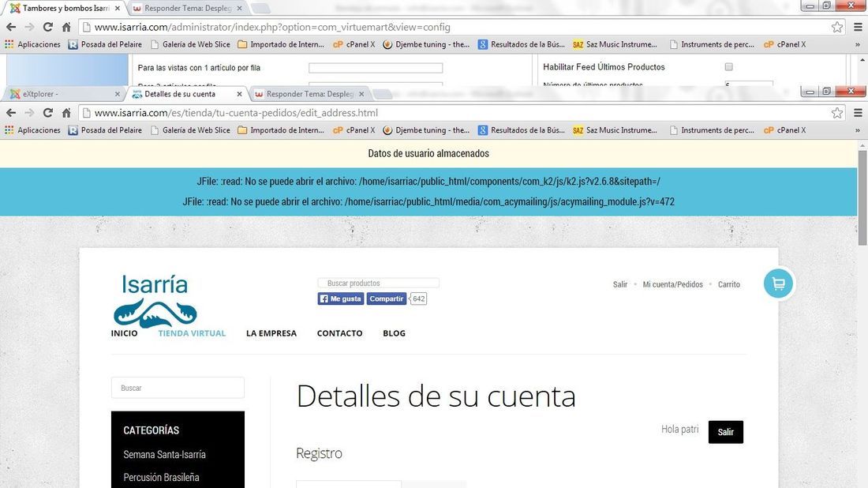The width and height of the screenshot is (868, 488).
Task: Click the acymailing_module.js JFile error message
Action: [428, 202]
